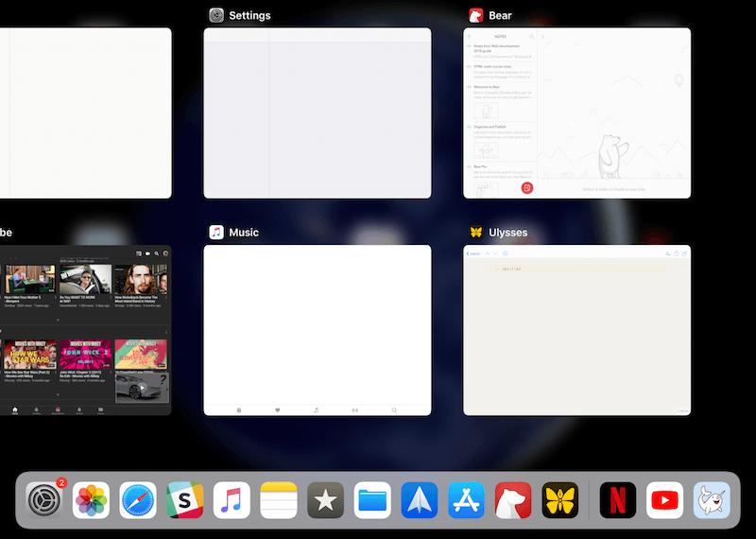This screenshot has height=539, width=756.
Task: Open App Store from the dock
Action: coord(466,500)
